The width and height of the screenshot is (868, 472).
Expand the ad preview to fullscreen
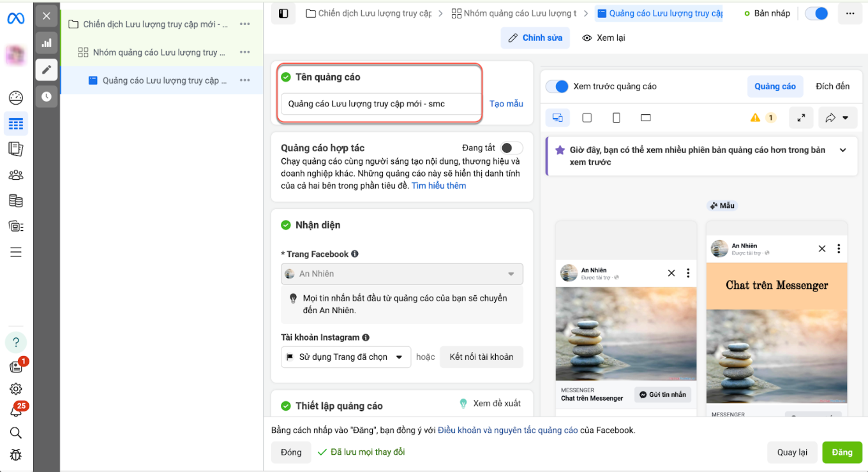801,118
